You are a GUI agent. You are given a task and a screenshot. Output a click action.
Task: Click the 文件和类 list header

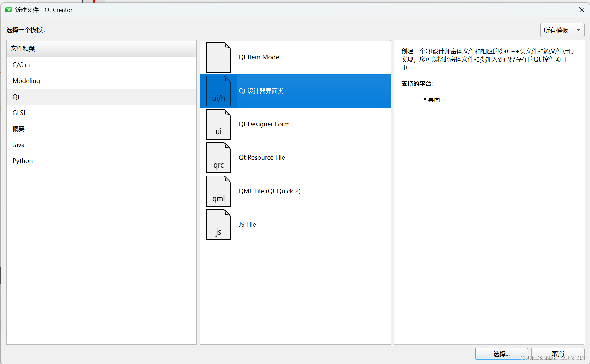[x=101, y=49]
